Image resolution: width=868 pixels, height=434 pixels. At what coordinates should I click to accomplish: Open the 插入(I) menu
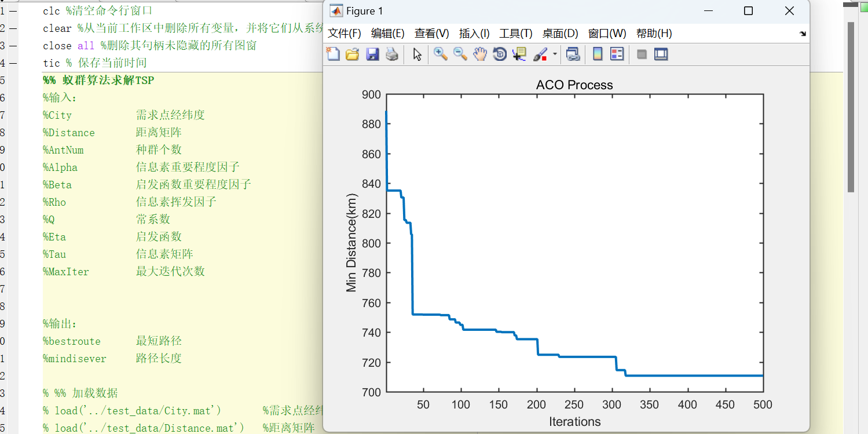click(x=474, y=34)
